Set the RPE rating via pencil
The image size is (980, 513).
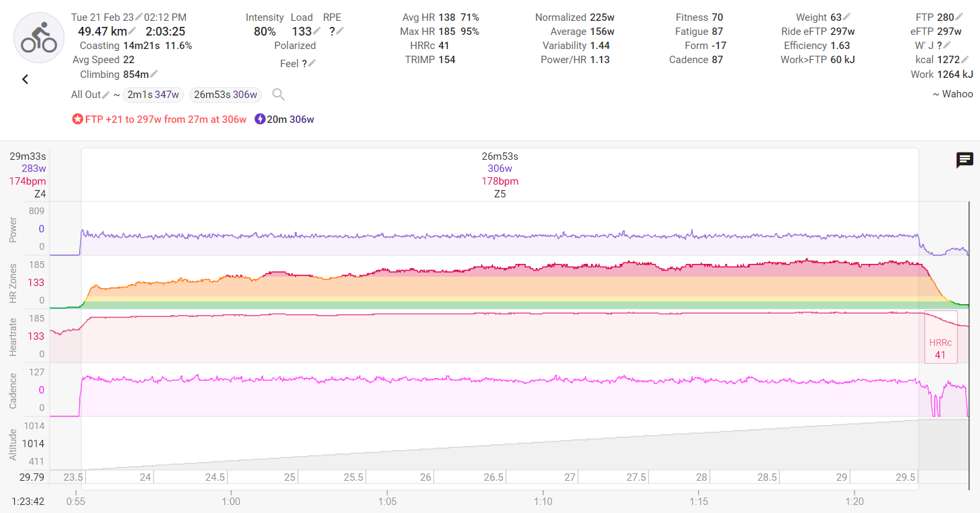[x=340, y=32]
